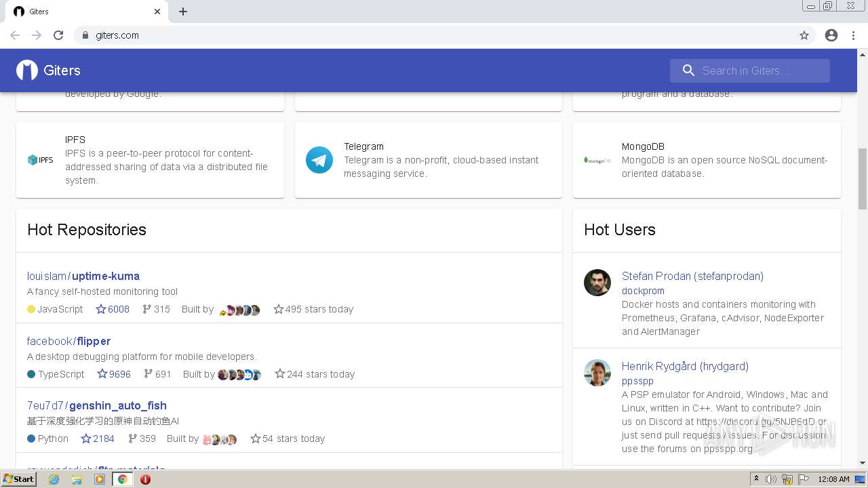Open the Windows Start menu
Viewport: 868px width, 488px height.
pyautogui.click(x=19, y=479)
